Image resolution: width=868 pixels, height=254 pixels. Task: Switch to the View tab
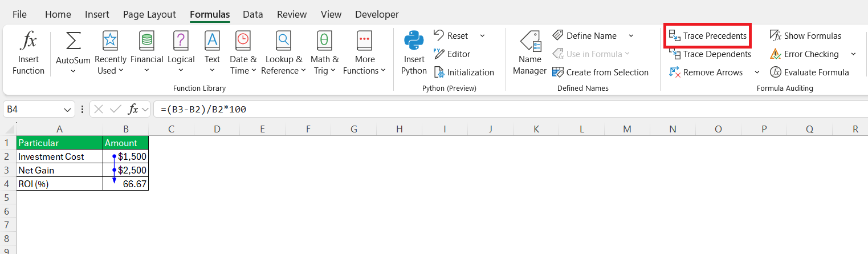[x=331, y=14]
